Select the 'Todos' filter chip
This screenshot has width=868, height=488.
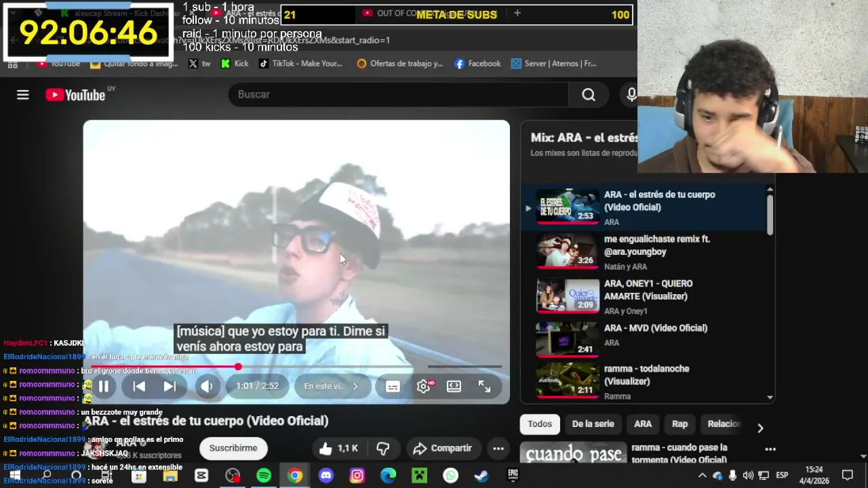click(540, 424)
